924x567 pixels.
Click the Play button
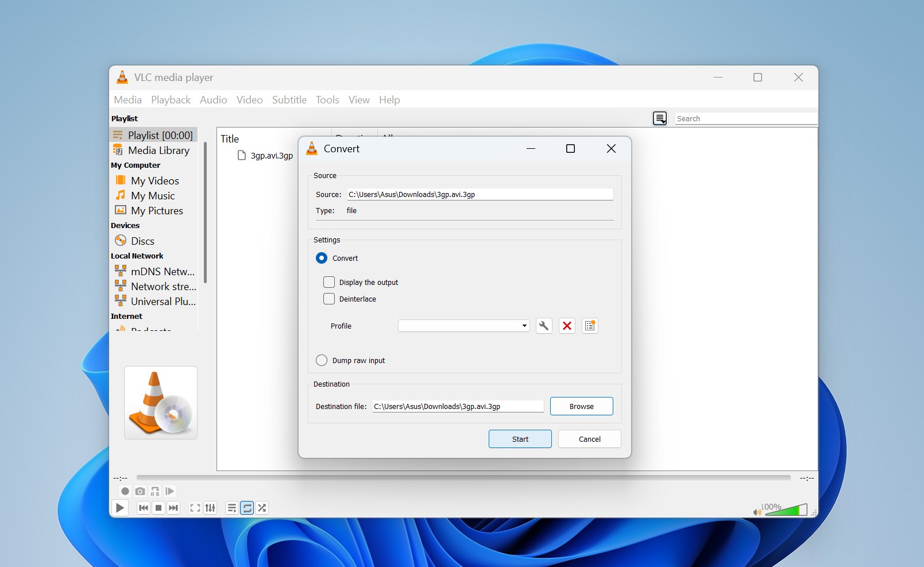pos(119,508)
